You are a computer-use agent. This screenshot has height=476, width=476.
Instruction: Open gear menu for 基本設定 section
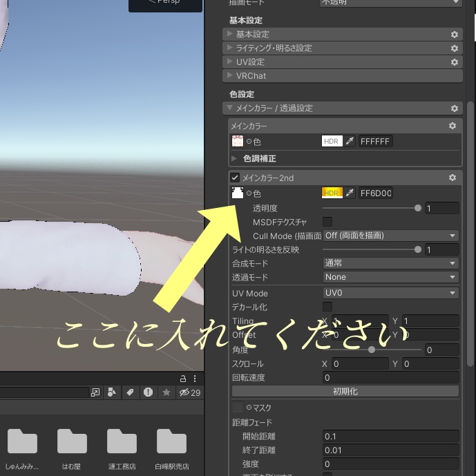(454, 35)
